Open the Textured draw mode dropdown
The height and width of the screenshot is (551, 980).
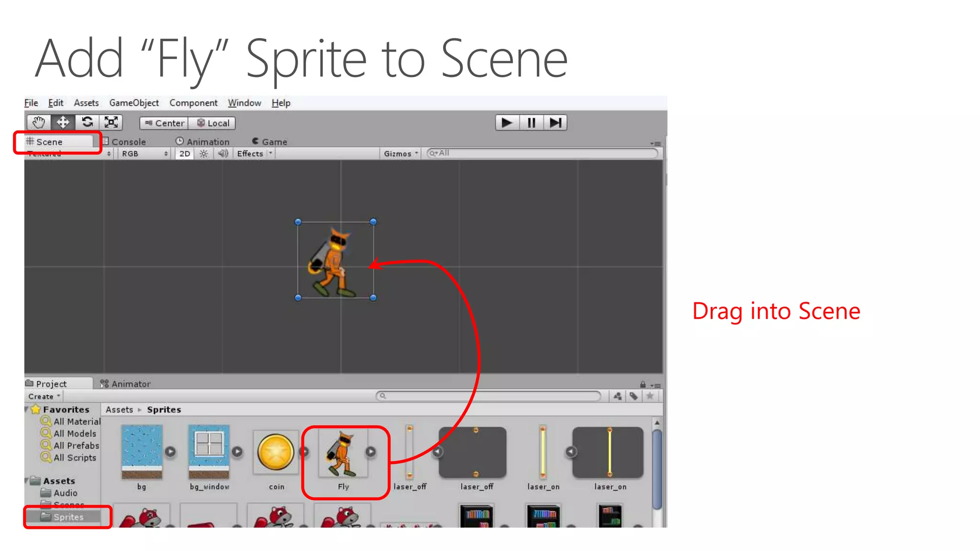(68, 154)
